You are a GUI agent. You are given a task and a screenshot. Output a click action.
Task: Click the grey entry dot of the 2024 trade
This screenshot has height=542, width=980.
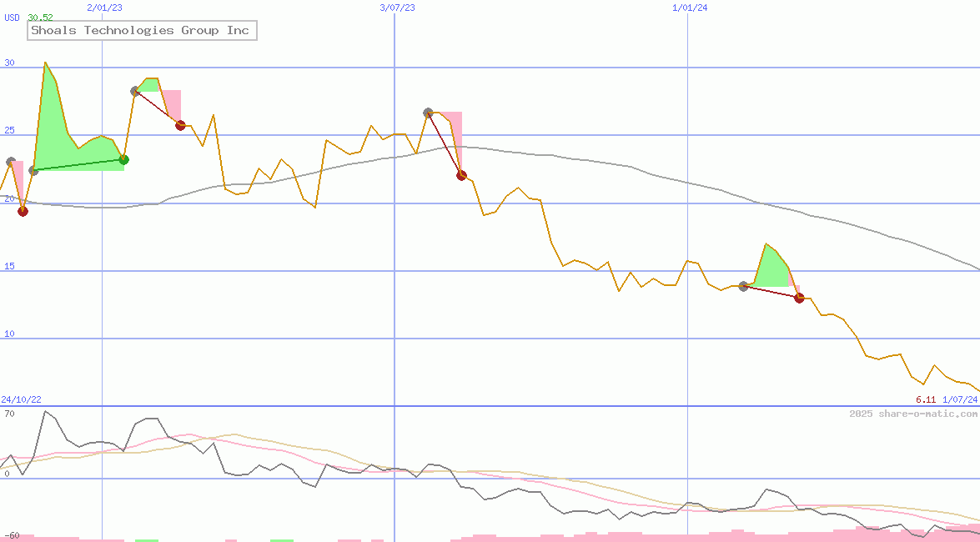click(x=743, y=287)
